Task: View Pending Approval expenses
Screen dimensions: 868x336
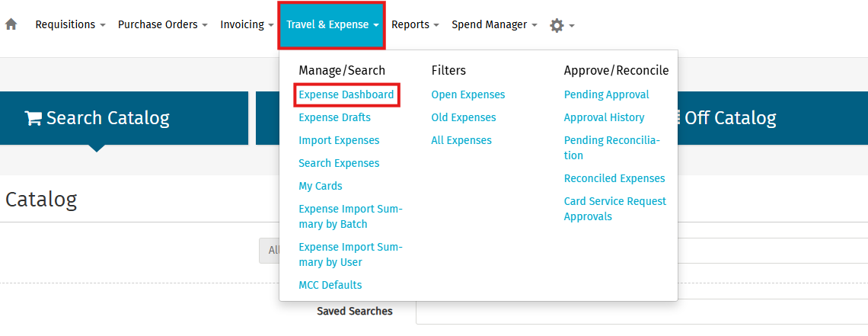Action: [606, 94]
